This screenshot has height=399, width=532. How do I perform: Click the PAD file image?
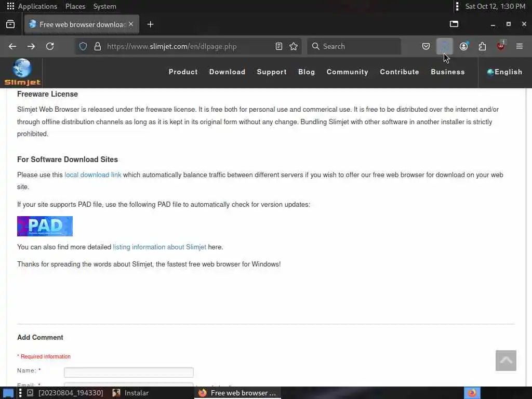[45, 227]
